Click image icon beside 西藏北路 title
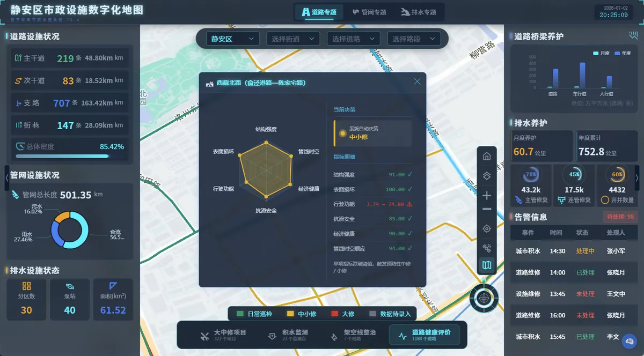This screenshot has height=356, width=644. [x=210, y=83]
